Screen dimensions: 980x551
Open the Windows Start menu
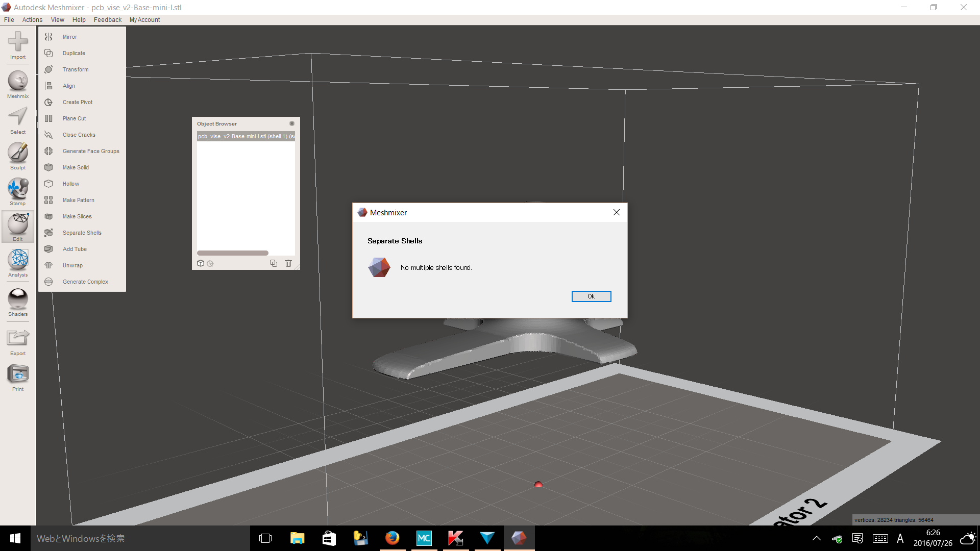click(15, 538)
